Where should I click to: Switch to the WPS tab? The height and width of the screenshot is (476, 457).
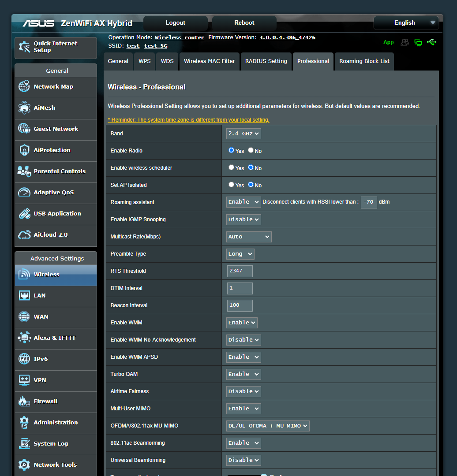144,61
